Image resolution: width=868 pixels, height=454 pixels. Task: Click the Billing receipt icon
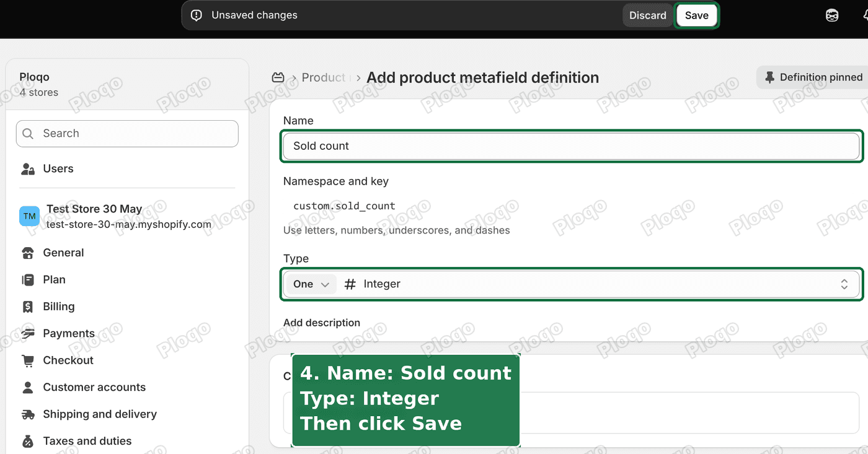[28, 307]
